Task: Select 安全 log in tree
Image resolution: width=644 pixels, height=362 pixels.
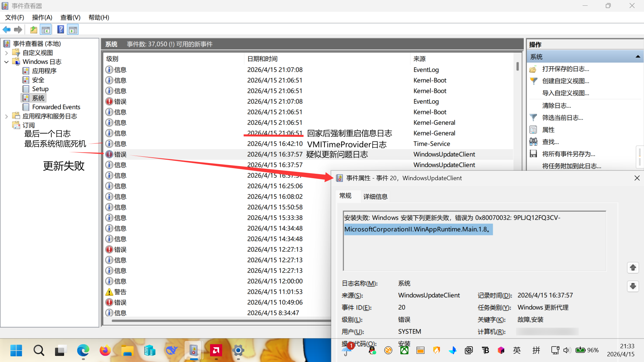Action: pos(38,80)
